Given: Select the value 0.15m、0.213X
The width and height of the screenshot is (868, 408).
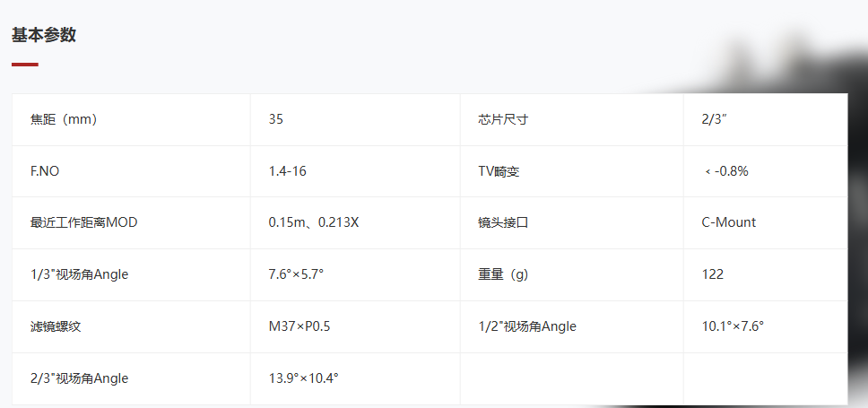Looking at the screenshot, I should (x=314, y=222).
